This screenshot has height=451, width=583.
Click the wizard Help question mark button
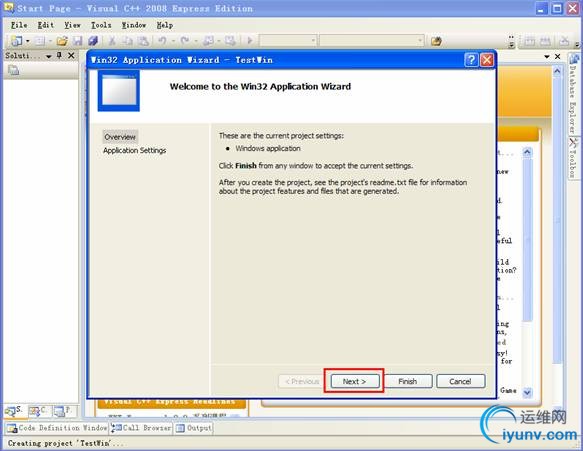(x=471, y=60)
